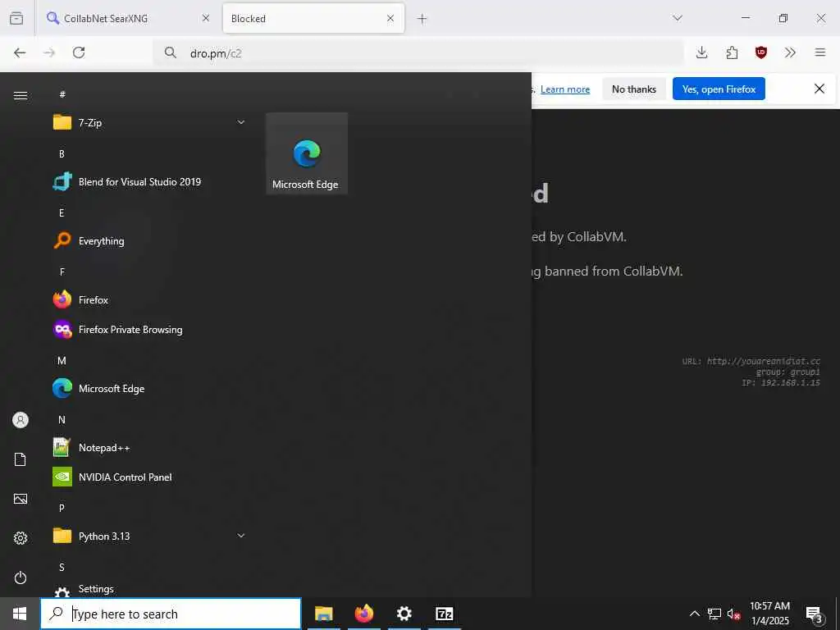Open the Firefox View tab icon
Screen dimensions: 840x630
[x=16, y=18]
